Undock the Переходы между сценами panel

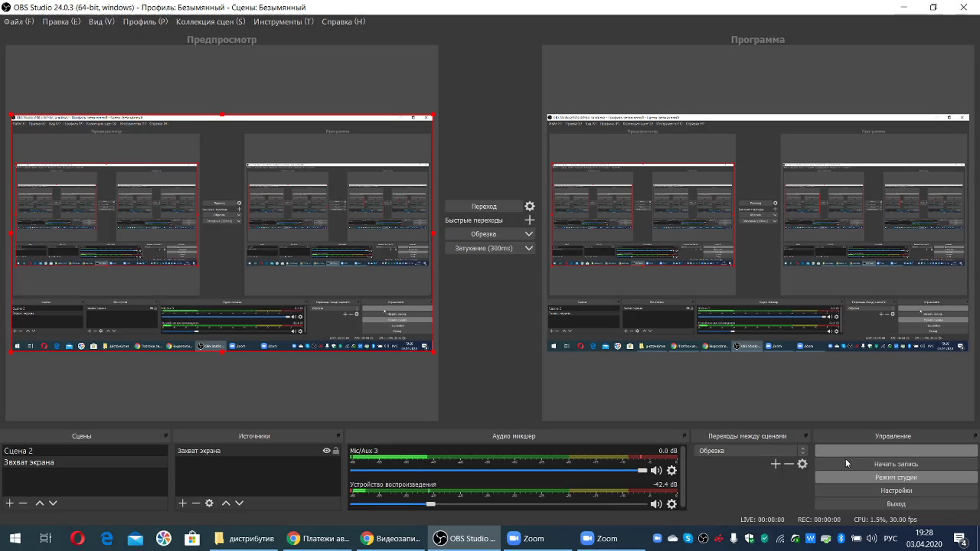tap(805, 435)
